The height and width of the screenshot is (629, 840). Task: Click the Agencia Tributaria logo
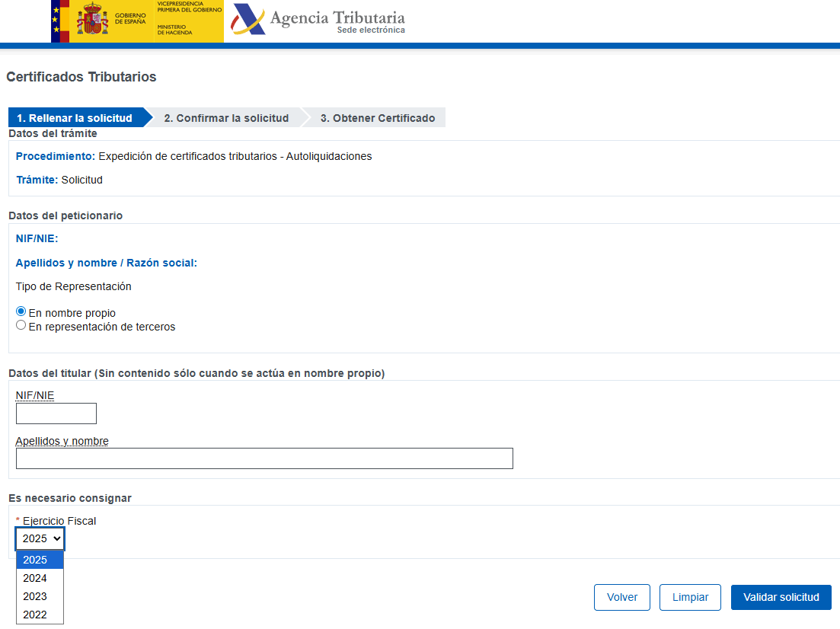coord(320,19)
